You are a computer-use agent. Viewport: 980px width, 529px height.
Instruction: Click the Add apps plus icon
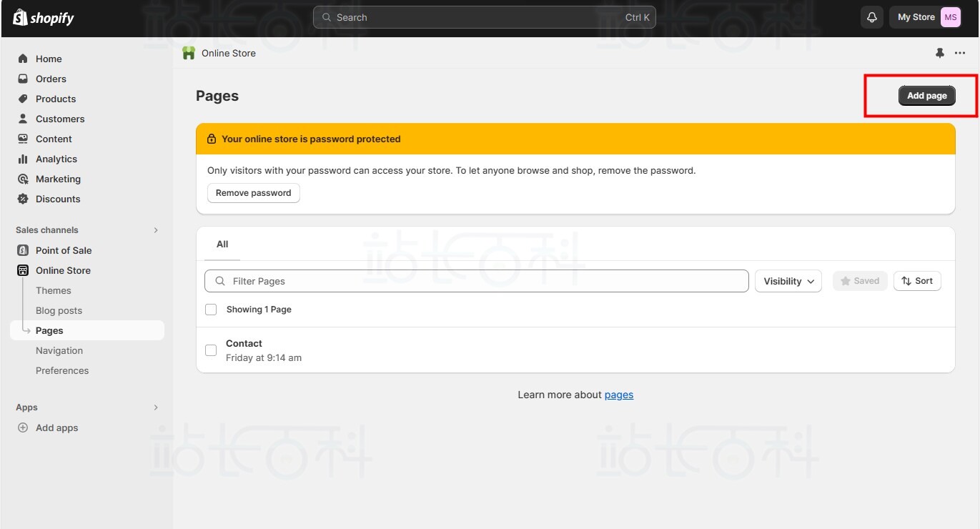point(23,427)
